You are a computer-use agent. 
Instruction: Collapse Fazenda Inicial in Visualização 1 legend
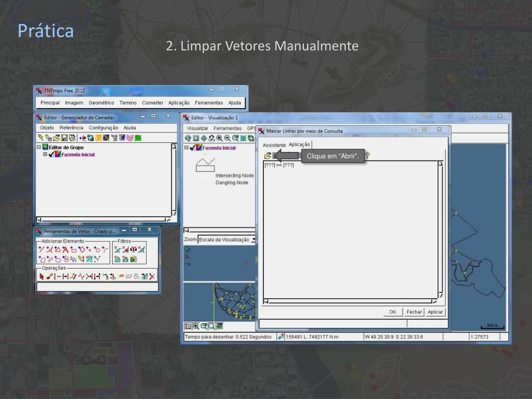click(x=186, y=147)
